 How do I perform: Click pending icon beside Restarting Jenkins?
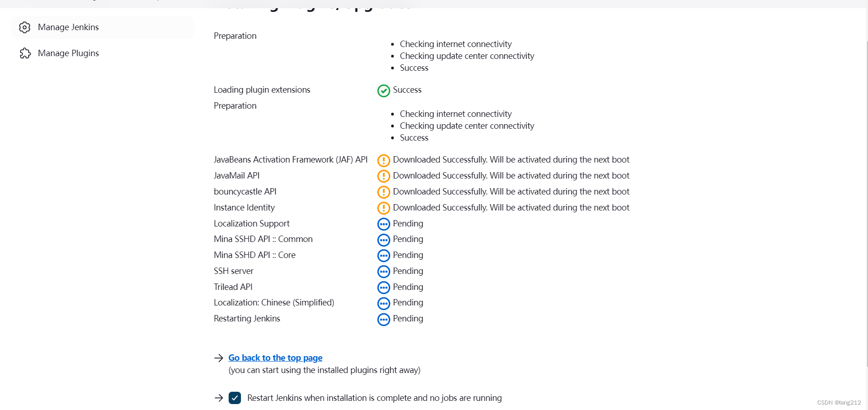[x=384, y=319]
